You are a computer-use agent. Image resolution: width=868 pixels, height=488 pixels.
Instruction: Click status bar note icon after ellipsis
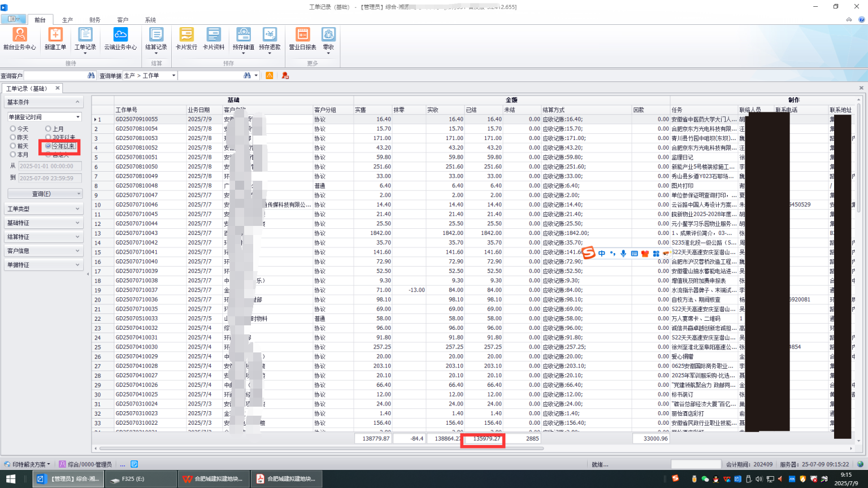(x=134, y=464)
